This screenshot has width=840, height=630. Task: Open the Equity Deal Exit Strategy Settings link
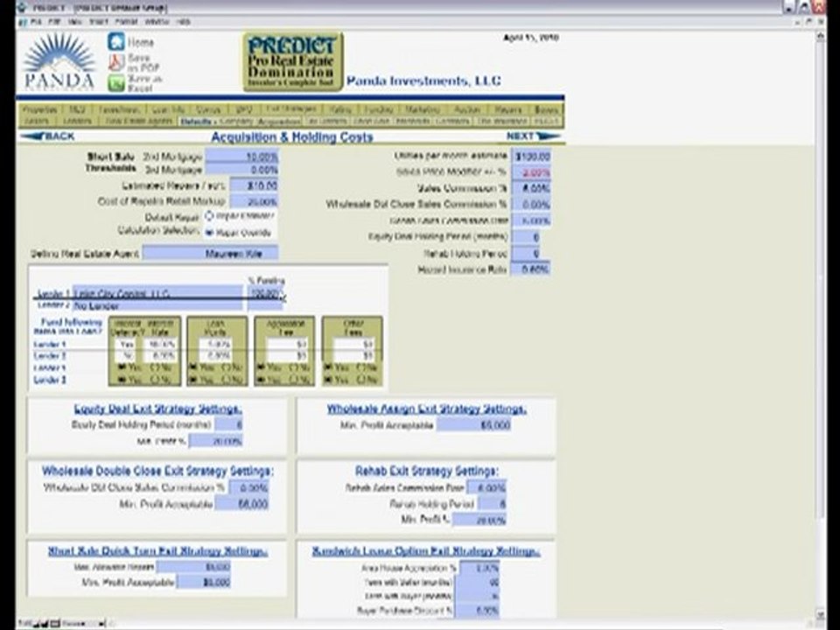pos(158,409)
